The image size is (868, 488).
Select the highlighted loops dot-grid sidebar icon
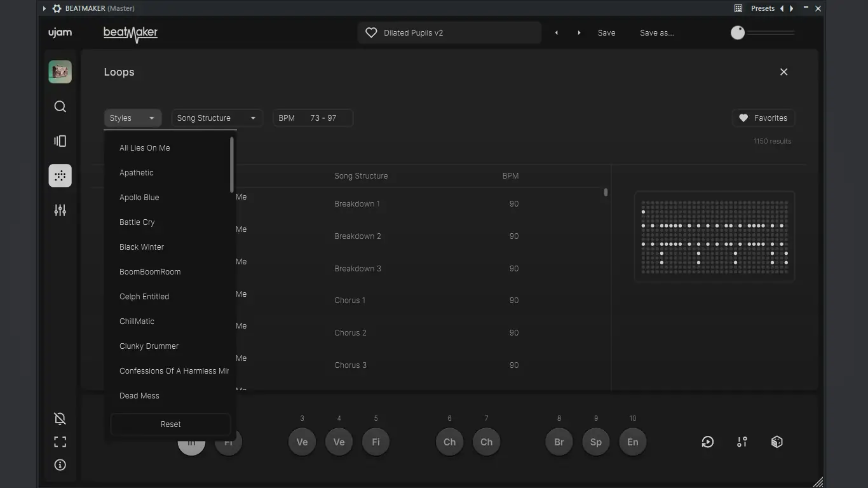(60, 175)
